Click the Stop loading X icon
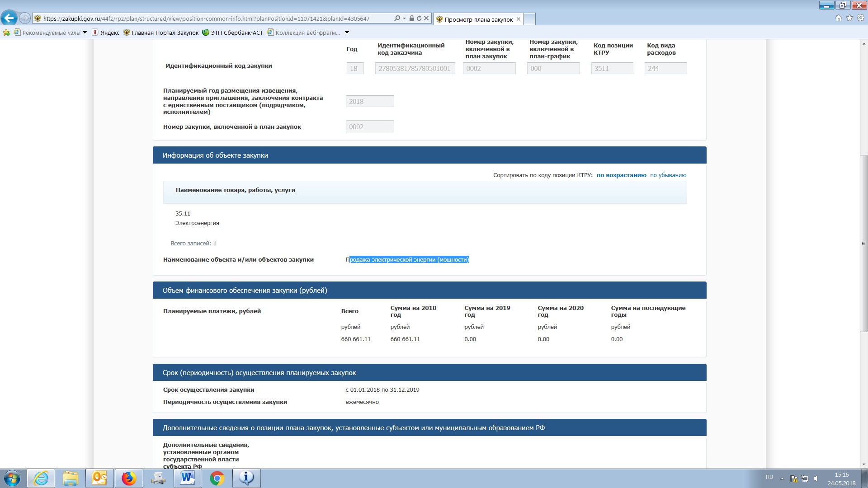 point(426,19)
